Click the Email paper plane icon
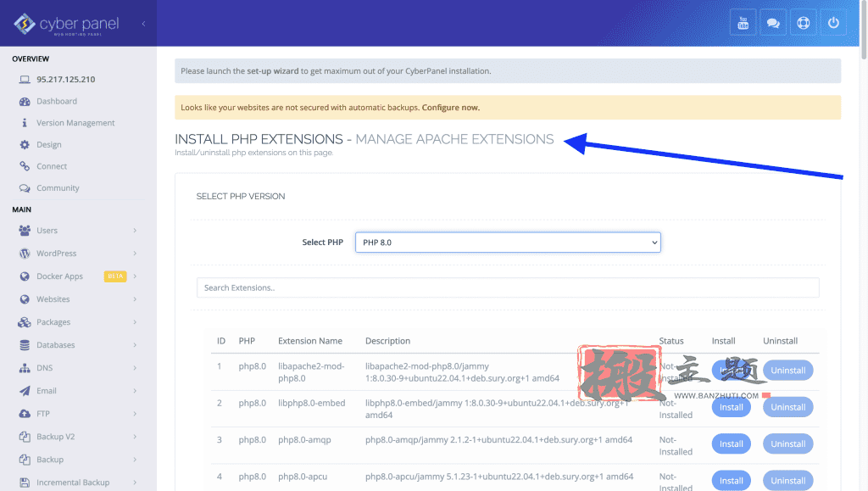868x491 pixels. (x=25, y=391)
